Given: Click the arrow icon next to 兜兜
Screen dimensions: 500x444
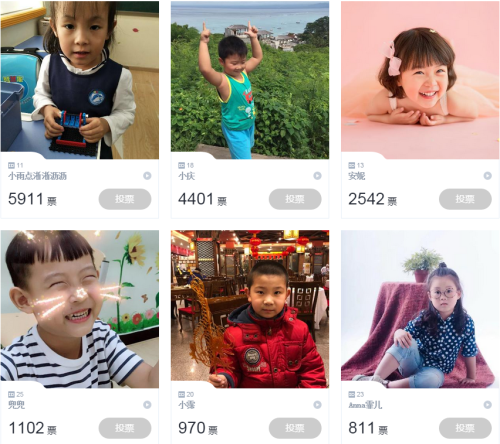Looking at the screenshot, I should click(147, 405).
